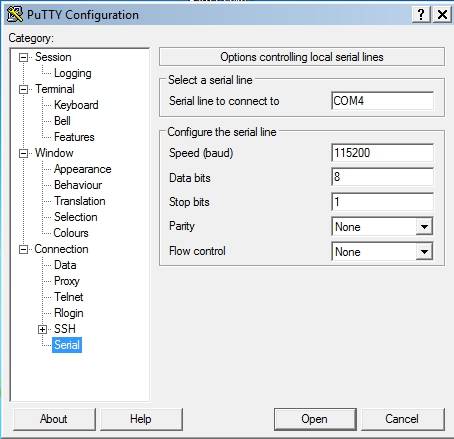Click the 'Parity' label
The height and width of the screenshot is (439, 454).
tap(182, 226)
